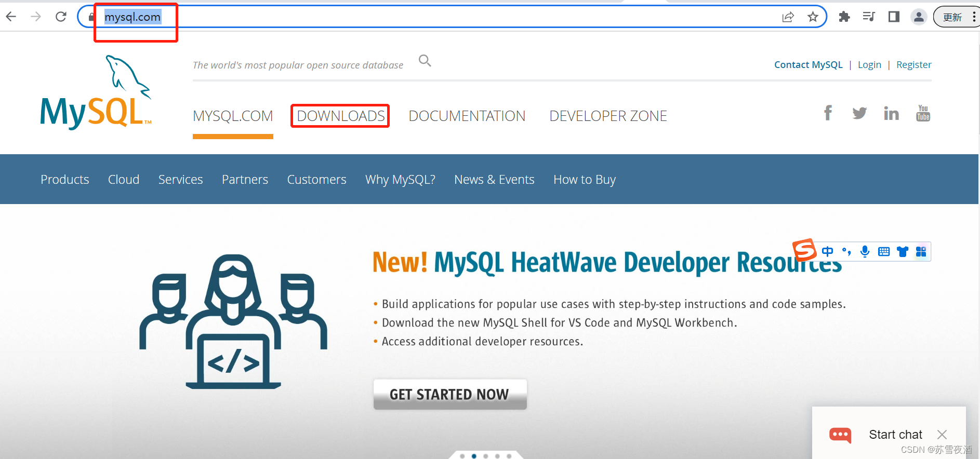
Task: Open the Services menu item
Action: tap(180, 180)
